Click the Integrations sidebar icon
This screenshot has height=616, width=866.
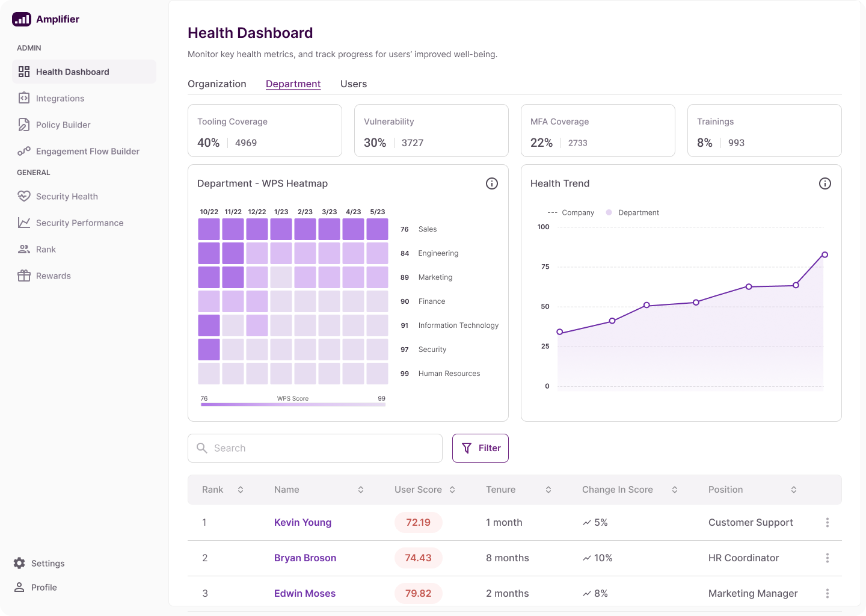pos(24,98)
